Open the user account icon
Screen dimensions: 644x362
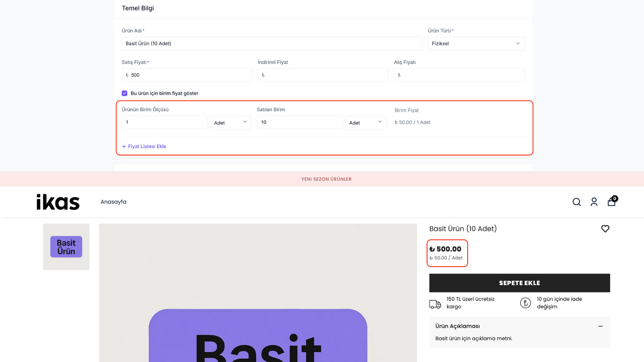[x=594, y=202]
